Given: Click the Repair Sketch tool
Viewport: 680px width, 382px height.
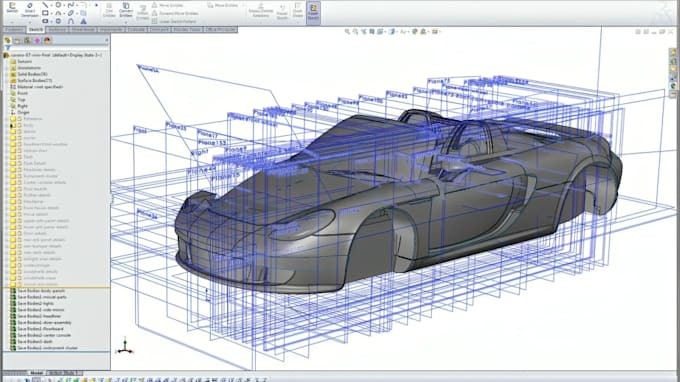Looking at the screenshot, I should point(282,11).
